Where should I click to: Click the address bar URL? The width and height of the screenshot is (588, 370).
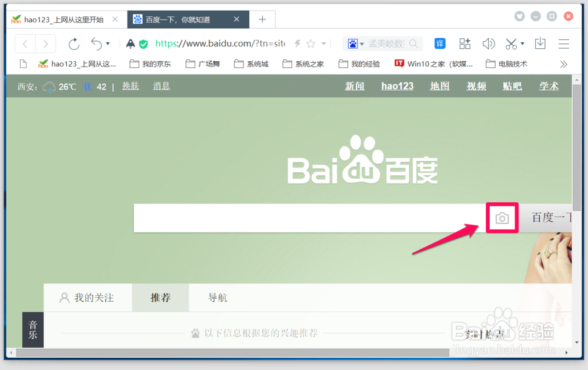(x=220, y=44)
